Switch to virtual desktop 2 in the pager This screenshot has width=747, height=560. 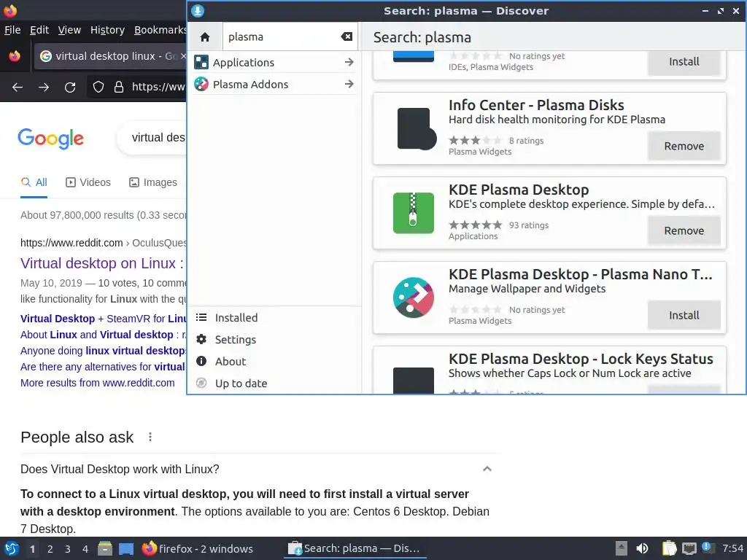click(50, 549)
